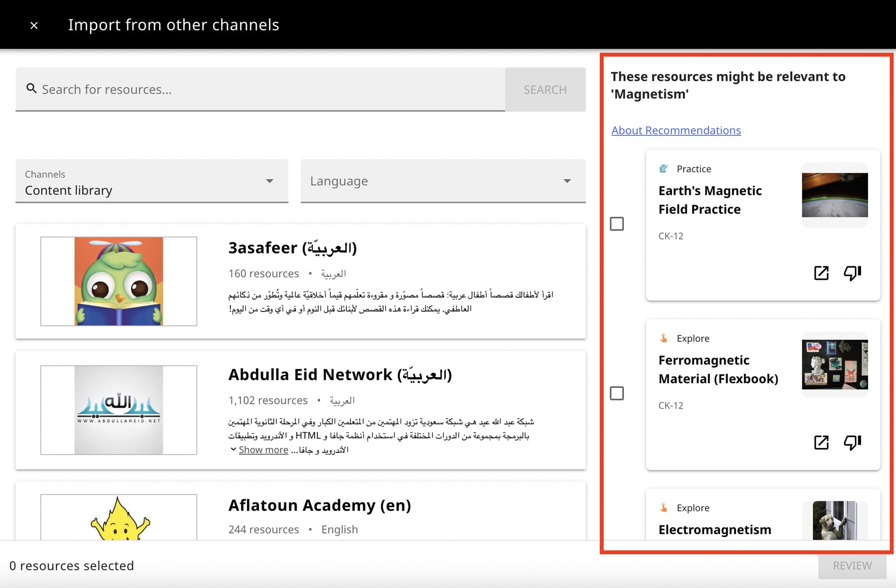Select the Ferromagnetic Material checkbox
The image size is (896, 588).
(616, 393)
